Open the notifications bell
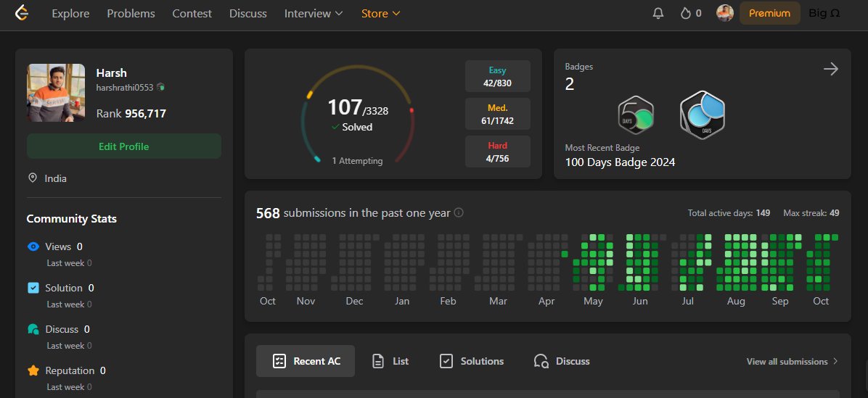 658,13
